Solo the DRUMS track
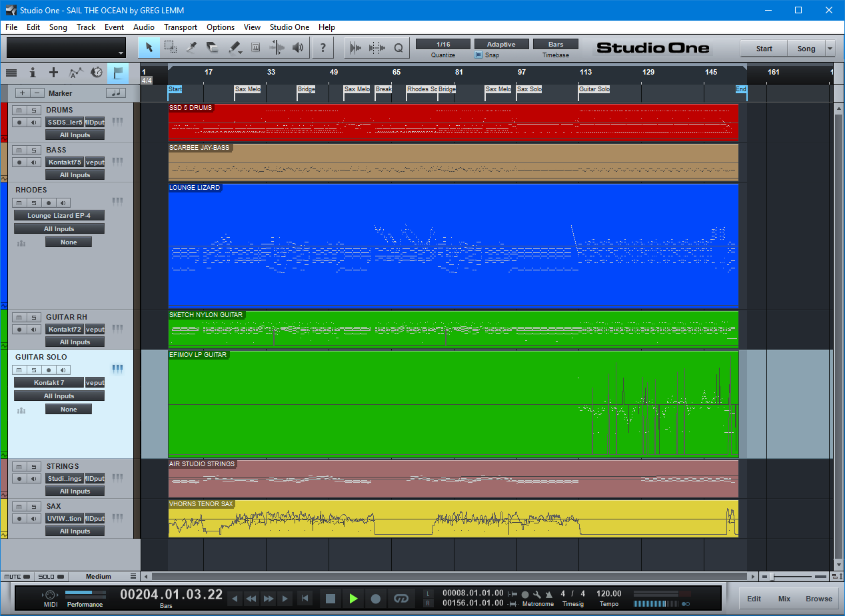845x616 pixels. (33, 110)
